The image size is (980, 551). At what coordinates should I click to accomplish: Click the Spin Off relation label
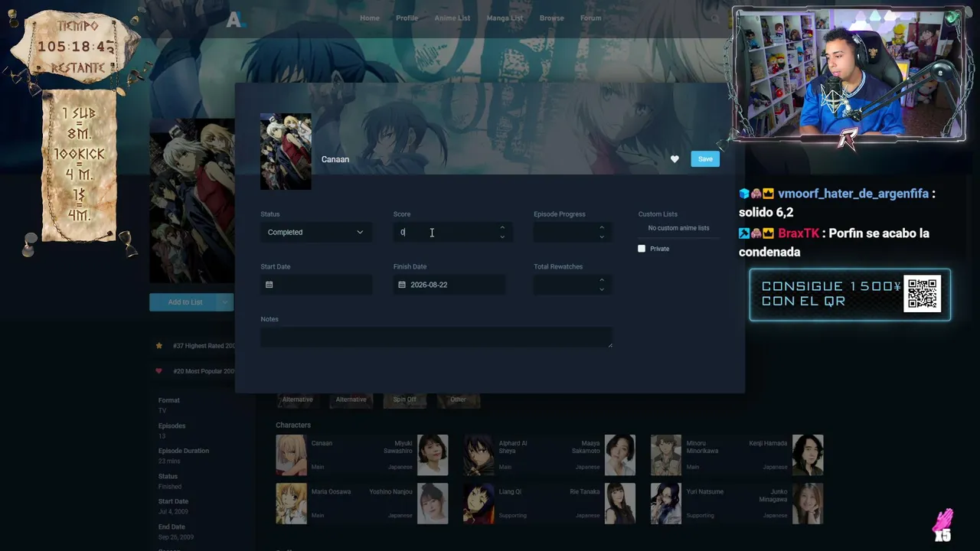coord(405,399)
